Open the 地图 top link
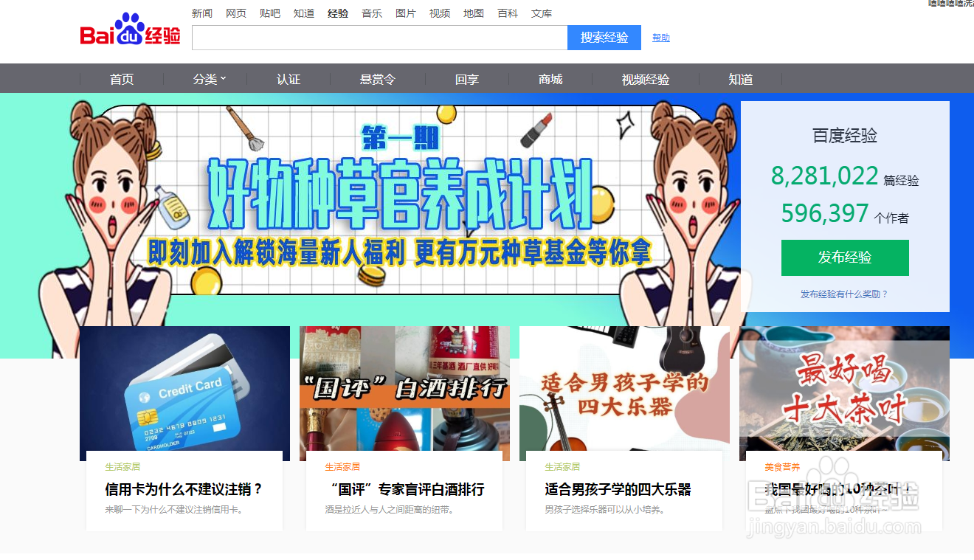The height and width of the screenshot is (560, 974). click(474, 13)
